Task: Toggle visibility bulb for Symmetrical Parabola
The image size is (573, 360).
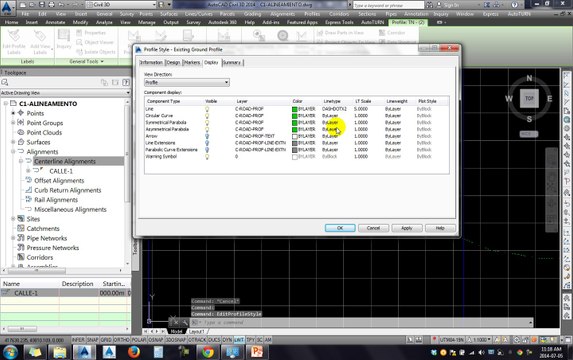Action: 207,122
